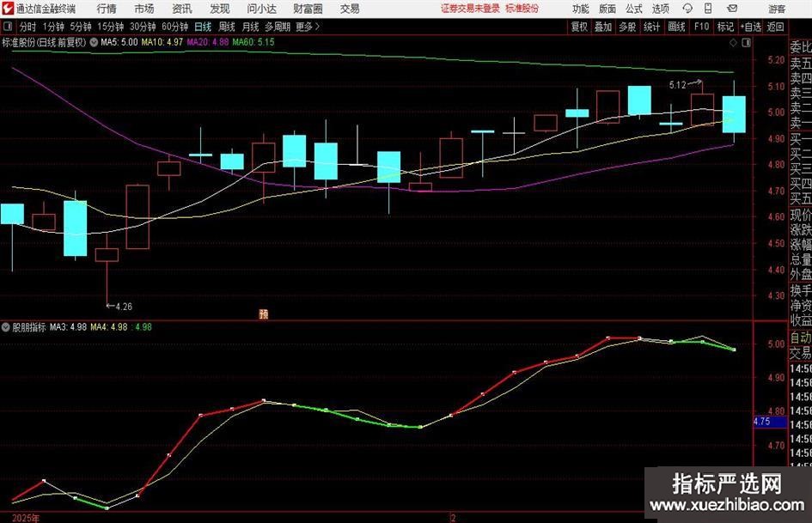812x523 pixels.
Task: Open the 财富圈 menu
Action: [x=308, y=9]
